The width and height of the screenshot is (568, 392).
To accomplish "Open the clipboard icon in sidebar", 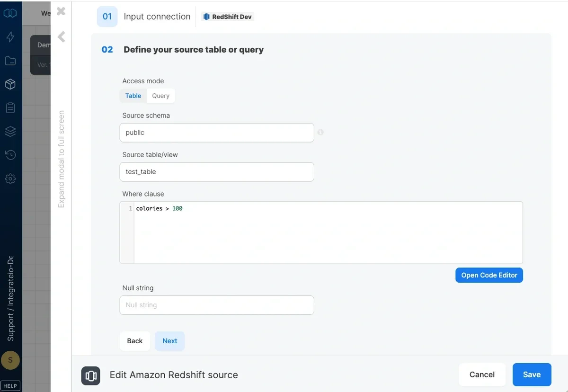I will point(10,107).
